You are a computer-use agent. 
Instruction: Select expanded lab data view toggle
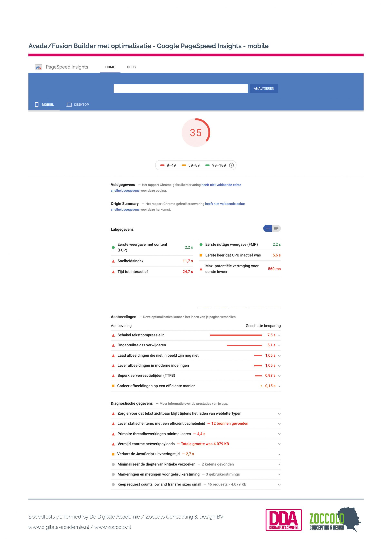point(276,228)
